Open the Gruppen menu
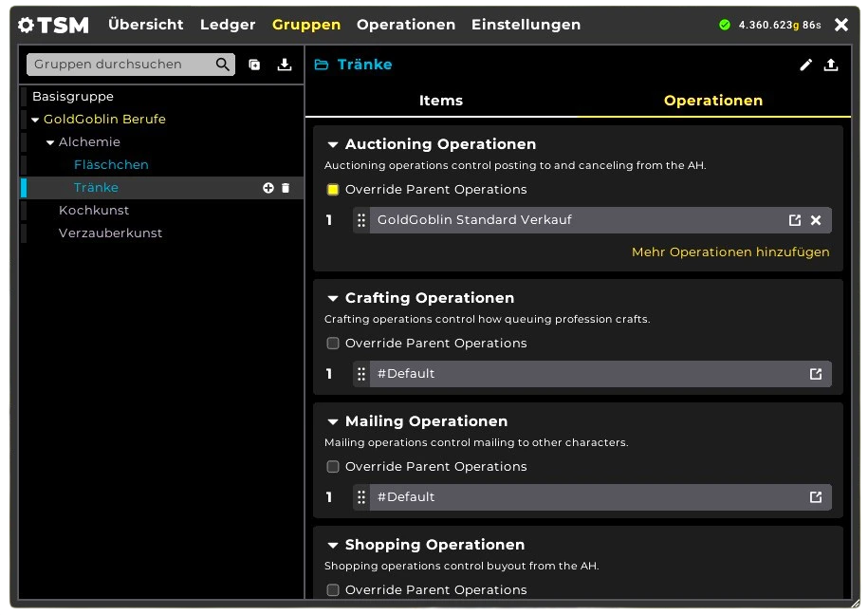Screen dimensions: 868x615 click(x=306, y=25)
